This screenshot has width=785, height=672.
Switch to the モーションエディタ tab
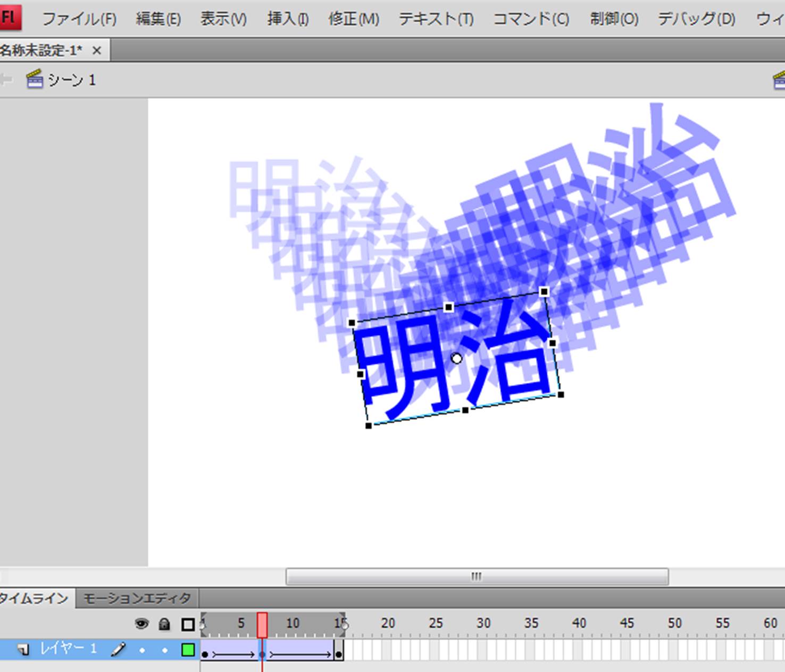[x=137, y=599]
